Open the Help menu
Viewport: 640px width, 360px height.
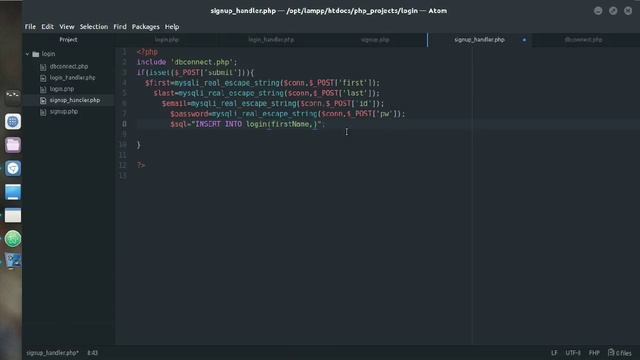tap(172, 27)
